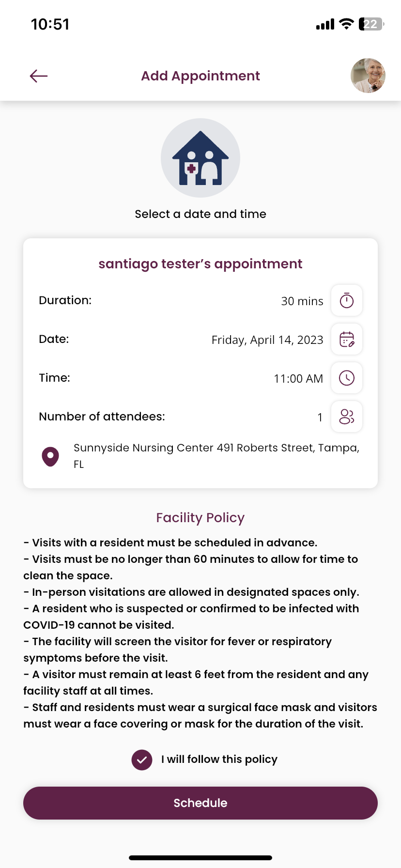Tap the Wi-Fi status icon

pos(346,24)
